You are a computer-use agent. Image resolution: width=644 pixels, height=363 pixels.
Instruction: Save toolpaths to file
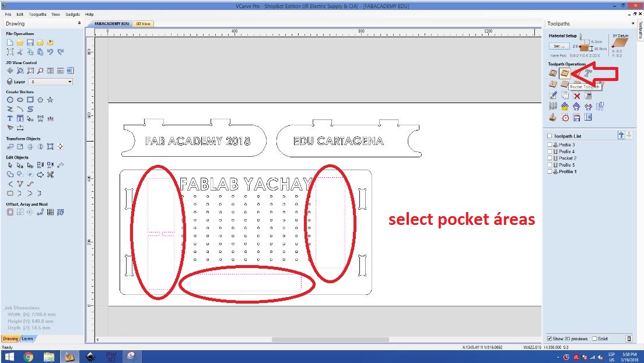coord(577,118)
